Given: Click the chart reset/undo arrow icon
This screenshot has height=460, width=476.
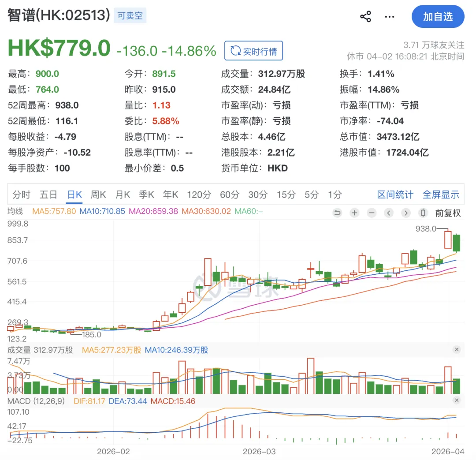Looking at the screenshot, I should [x=337, y=213].
